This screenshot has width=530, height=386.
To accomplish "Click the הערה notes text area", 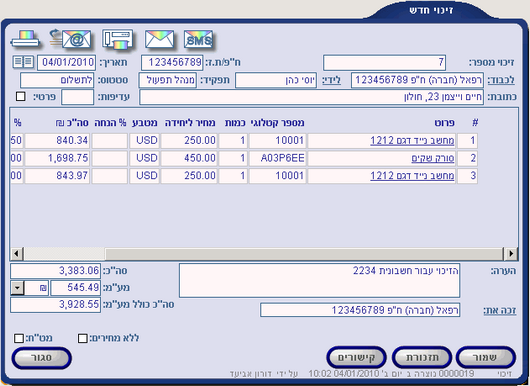I will pos(319,281).
